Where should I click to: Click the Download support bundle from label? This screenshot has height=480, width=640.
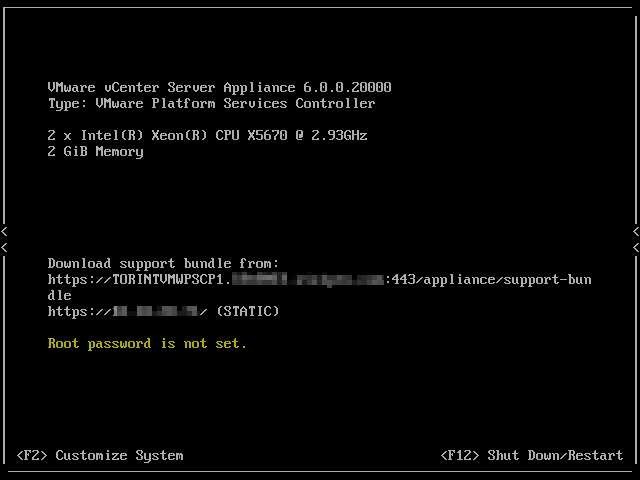click(x=163, y=264)
